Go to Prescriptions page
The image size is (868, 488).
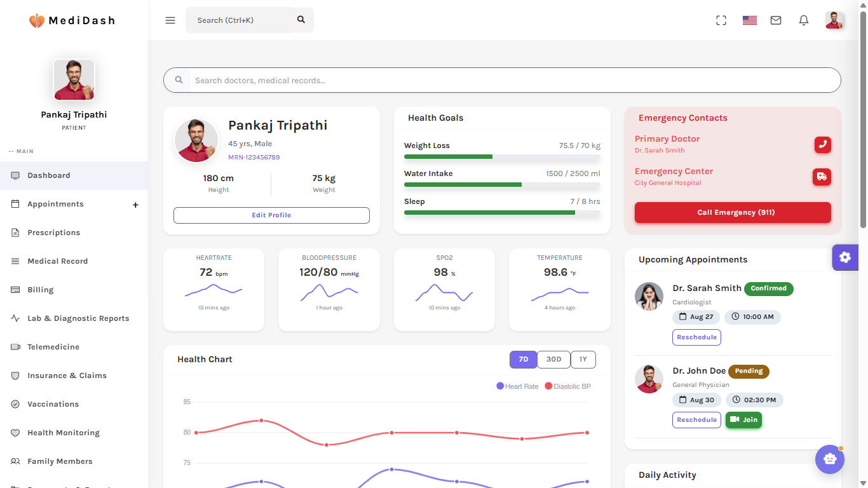74,233
